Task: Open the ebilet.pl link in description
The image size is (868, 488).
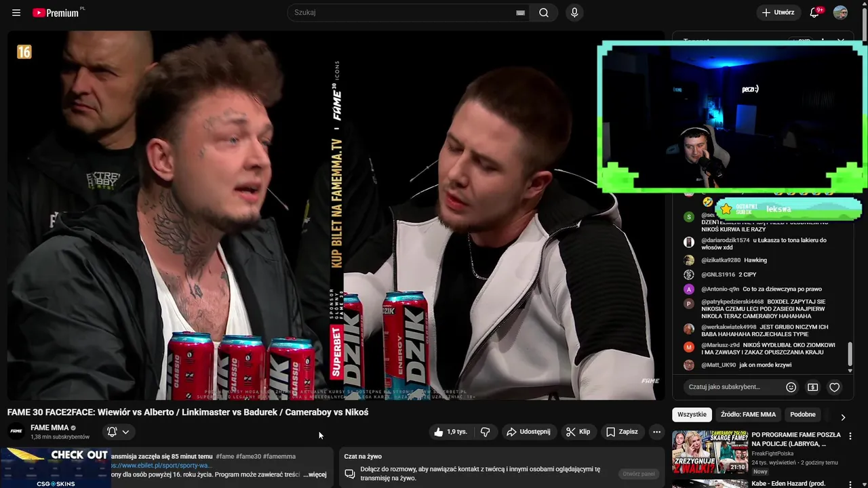Action: tap(162, 466)
